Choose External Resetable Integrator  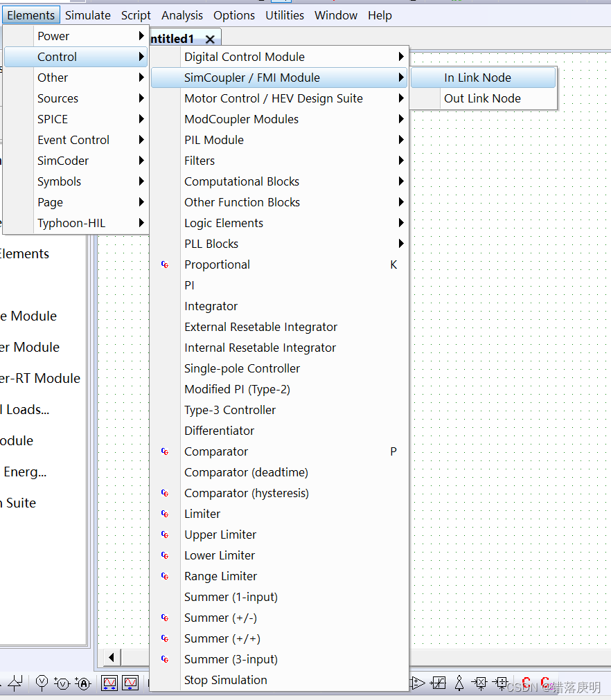tap(279, 327)
